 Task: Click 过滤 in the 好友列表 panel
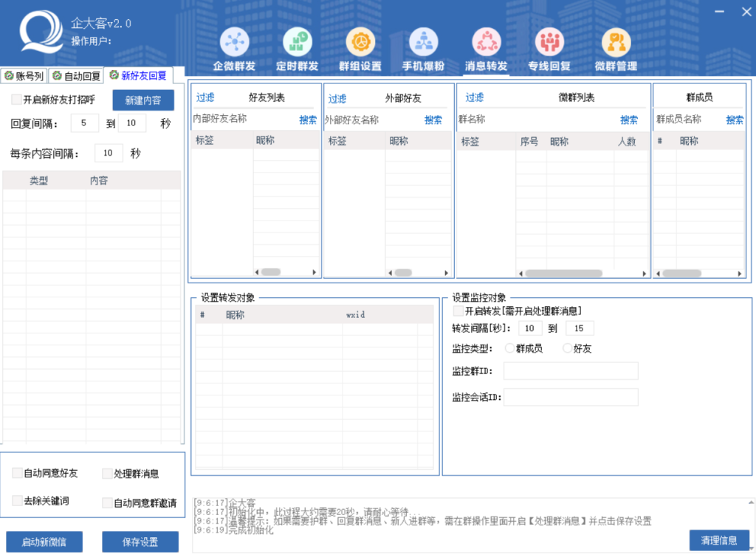pyautogui.click(x=205, y=97)
